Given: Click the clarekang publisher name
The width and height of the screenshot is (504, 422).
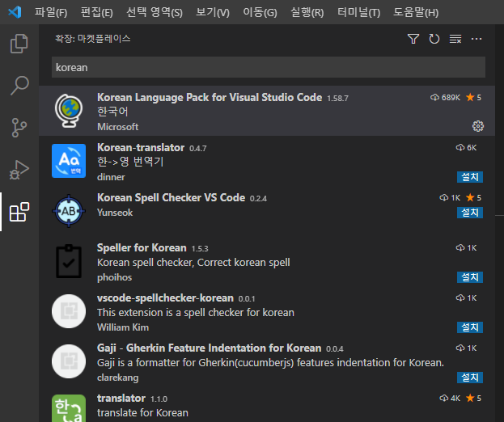Looking at the screenshot, I should (x=117, y=378).
